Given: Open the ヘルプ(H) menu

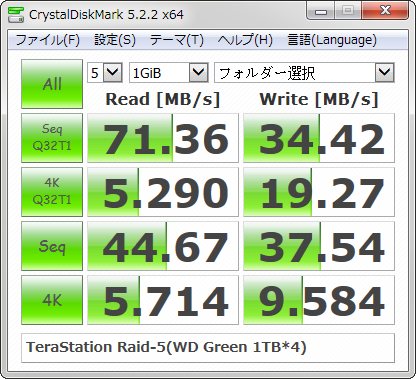Looking at the screenshot, I should click(245, 40).
